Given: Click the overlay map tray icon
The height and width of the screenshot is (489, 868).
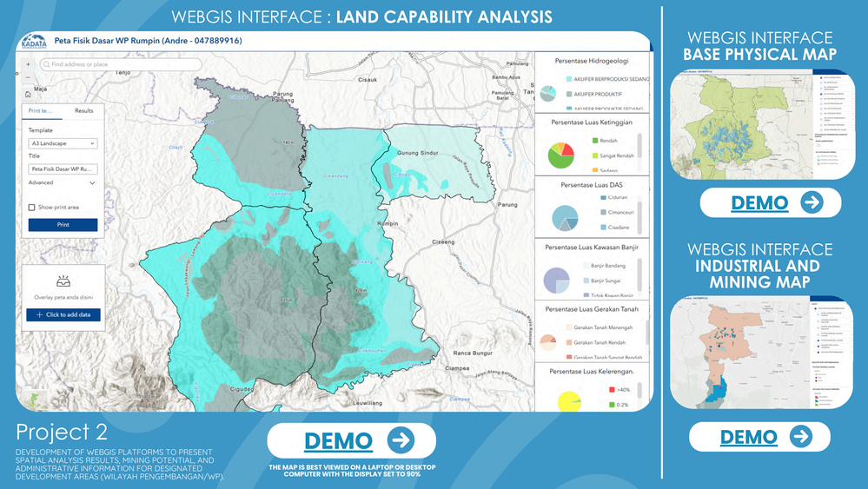Looking at the screenshot, I should point(63,281).
